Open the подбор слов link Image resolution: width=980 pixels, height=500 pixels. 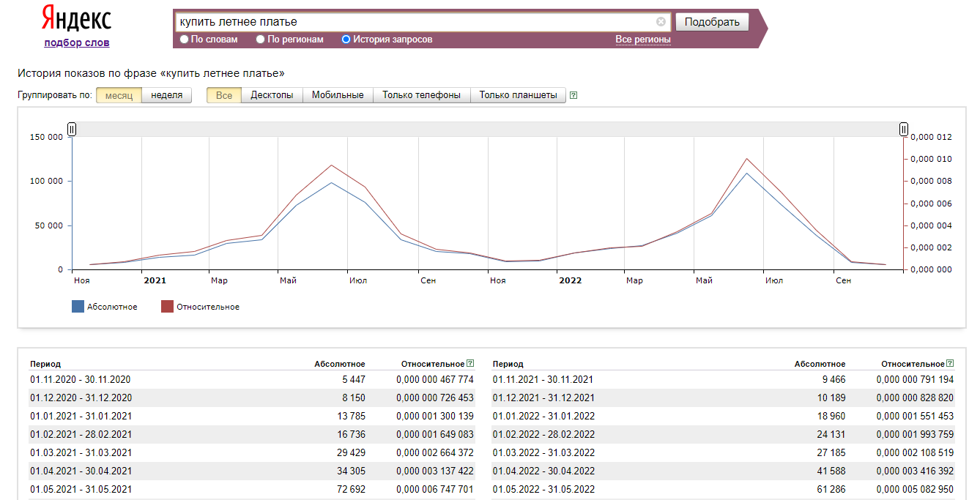77,42
